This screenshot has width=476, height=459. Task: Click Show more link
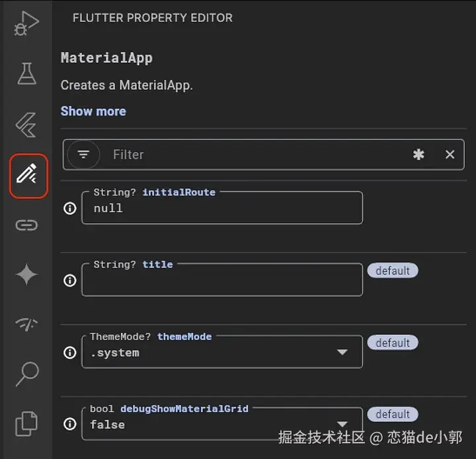(x=93, y=111)
